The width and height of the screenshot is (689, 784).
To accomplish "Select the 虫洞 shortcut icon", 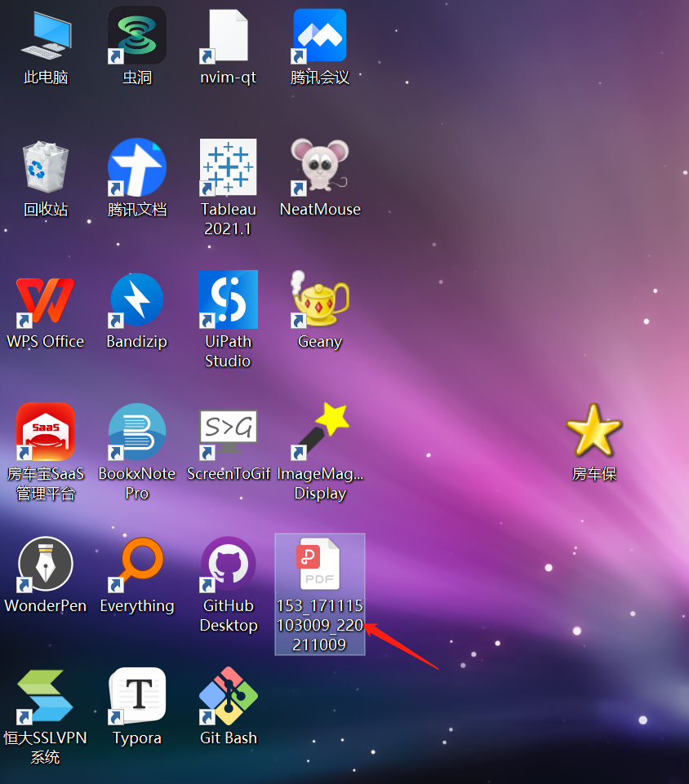I will click(x=137, y=35).
